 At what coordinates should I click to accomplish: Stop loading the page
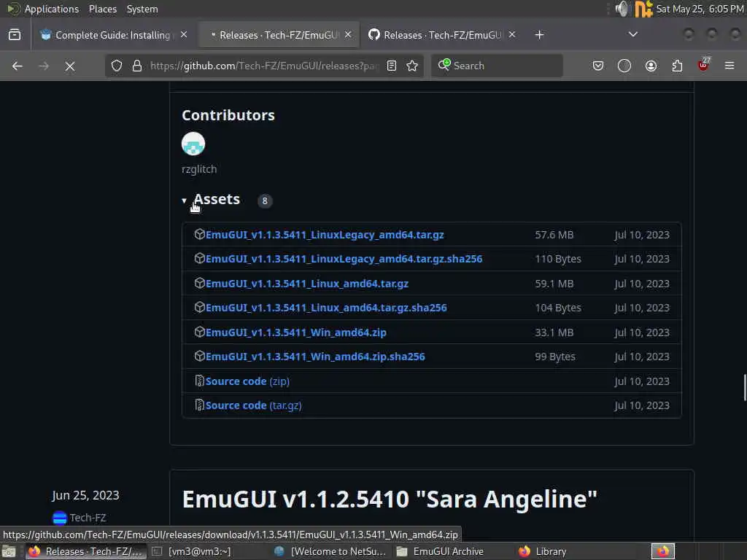point(69,66)
